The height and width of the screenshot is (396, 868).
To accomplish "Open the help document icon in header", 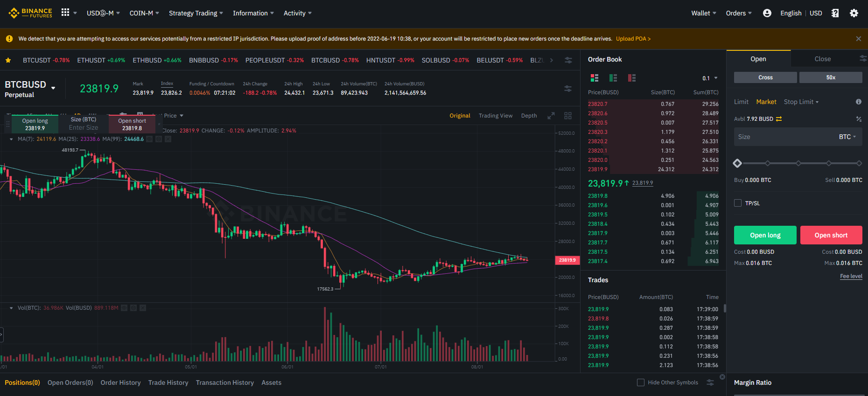I will pyautogui.click(x=835, y=13).
